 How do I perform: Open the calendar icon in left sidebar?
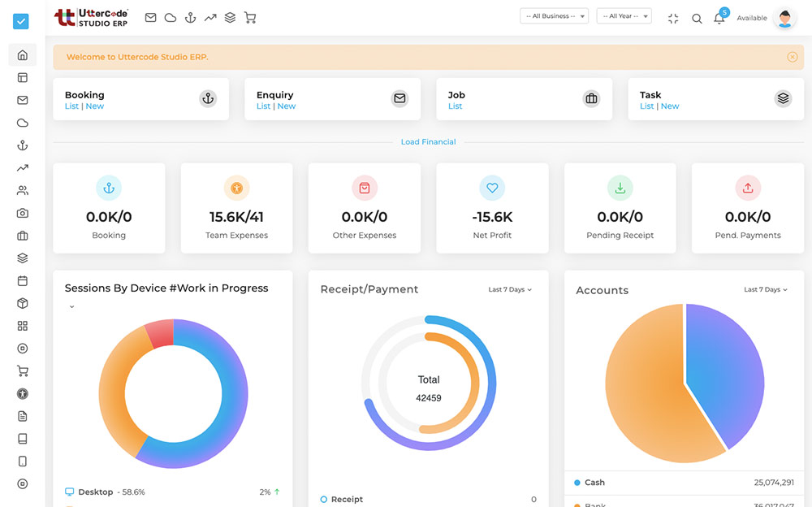(x=23, y=281)
